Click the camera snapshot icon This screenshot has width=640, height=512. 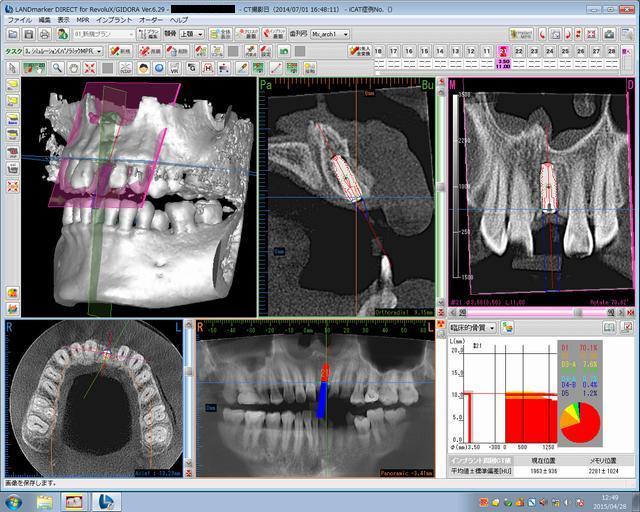tap(609, 34)
